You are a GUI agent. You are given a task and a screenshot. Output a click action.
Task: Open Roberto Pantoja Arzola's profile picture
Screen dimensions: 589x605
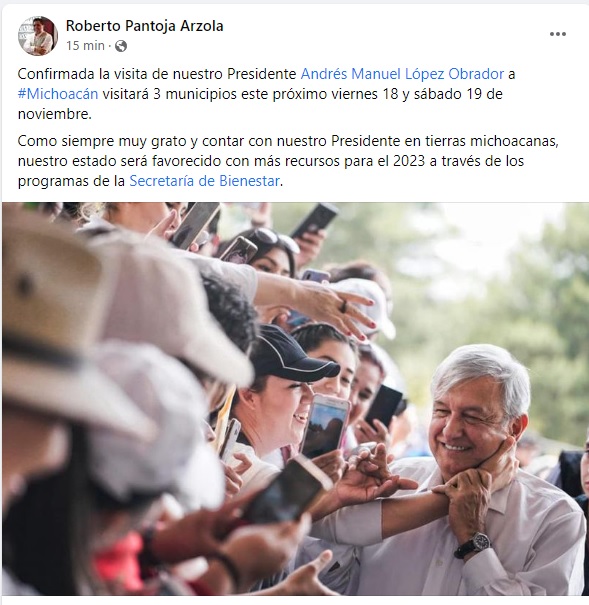pos(38,36)
